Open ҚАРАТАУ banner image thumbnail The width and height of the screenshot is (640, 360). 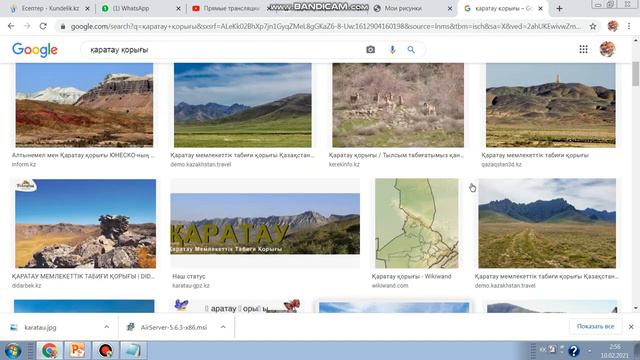coord(265,223)
